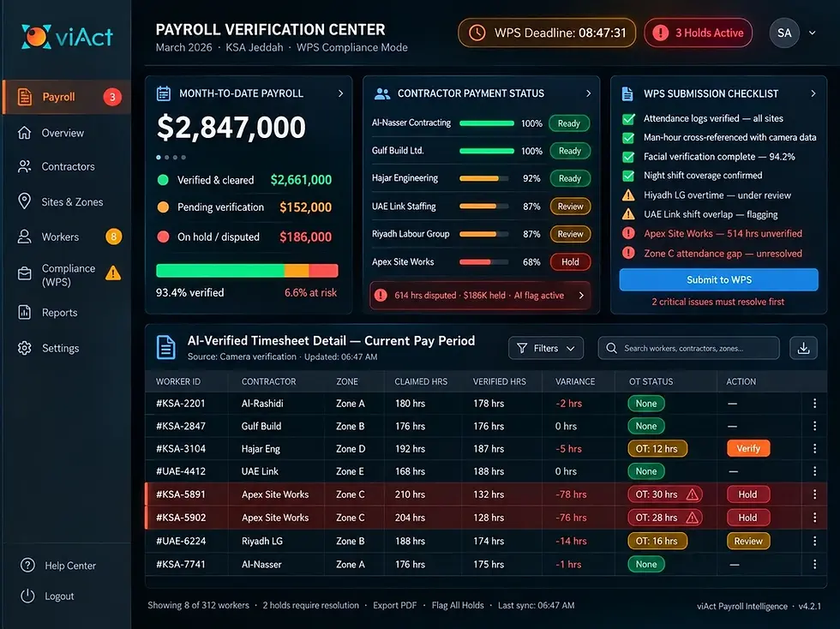840x629 pixels.
Task: Click the Export PDF link
Action: [x=395, y=605]
